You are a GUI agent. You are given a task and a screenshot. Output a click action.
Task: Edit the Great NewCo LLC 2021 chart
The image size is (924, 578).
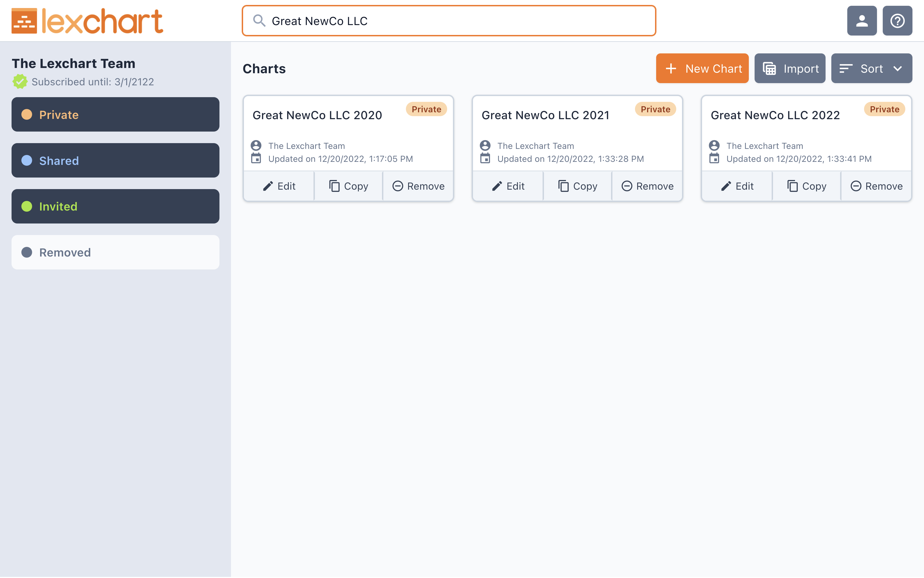click(508, 186)
